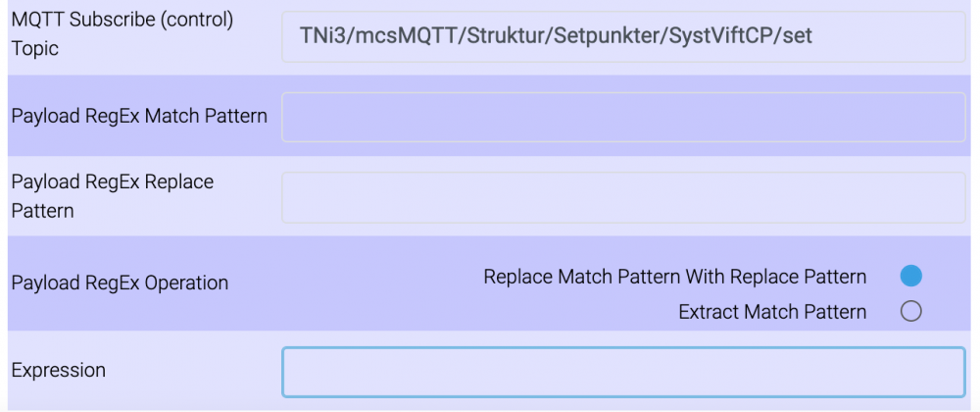Click the 'Payload RegEx Replace' label text
The height and width of the screenshot is (412, 980).
click(113, 182)
